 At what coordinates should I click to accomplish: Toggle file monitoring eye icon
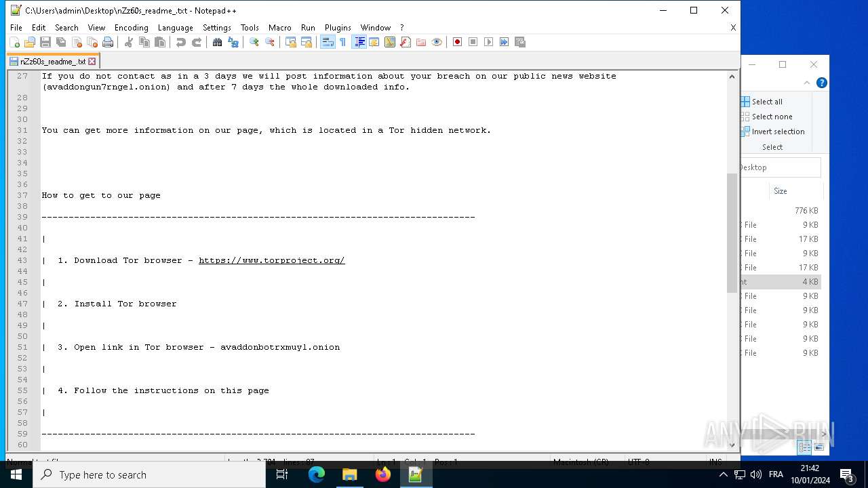(437, 42)
